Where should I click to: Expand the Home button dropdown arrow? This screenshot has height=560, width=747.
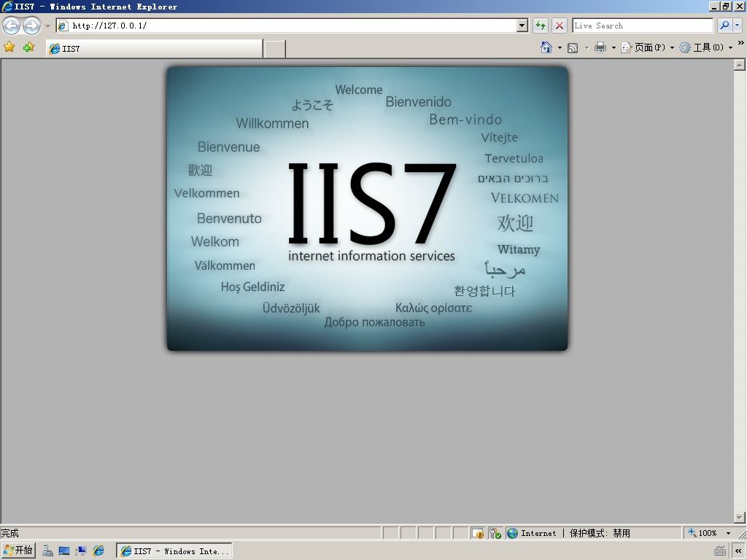click(x=560, y=47)
